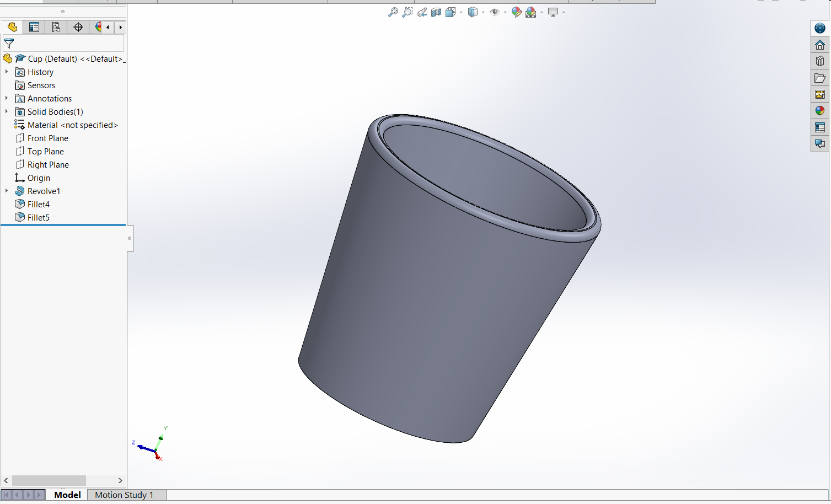Select the Fillet5 feature
Viewport: 831px width, 504px height.
(38, 217)
